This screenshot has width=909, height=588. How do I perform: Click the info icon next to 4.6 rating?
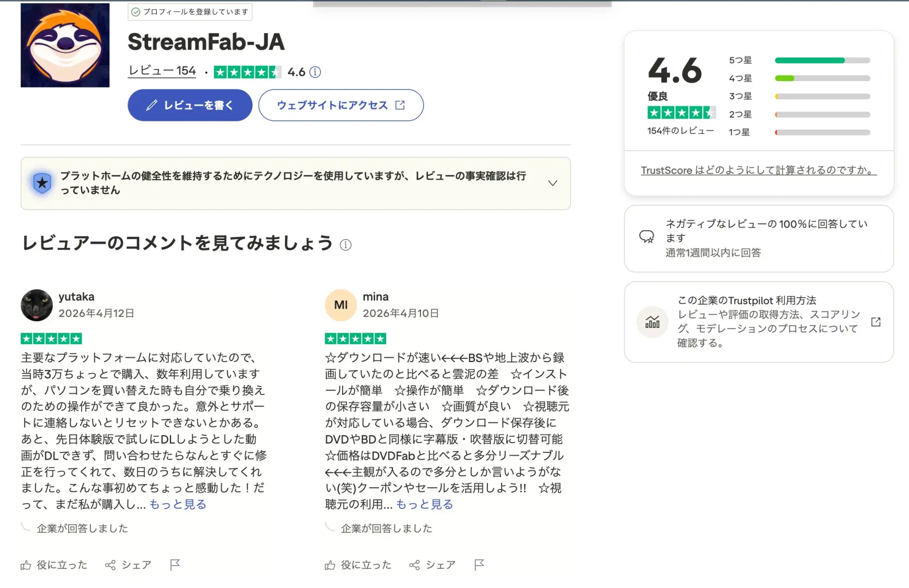pos(315,72)
